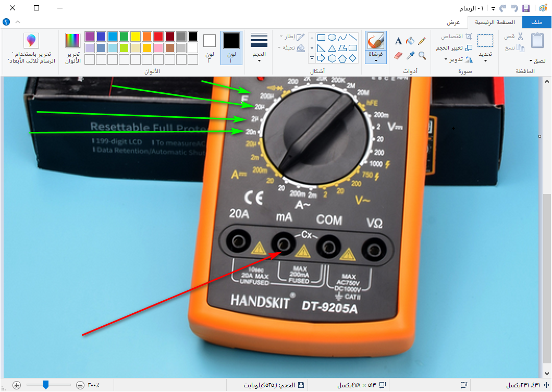
Task: Click the Redo arrow in title bar
Action: 502,8
